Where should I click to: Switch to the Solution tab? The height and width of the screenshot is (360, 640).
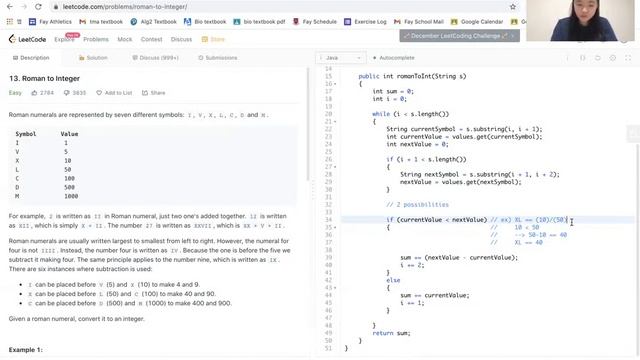pyautogui.click(x=93, y=58)
